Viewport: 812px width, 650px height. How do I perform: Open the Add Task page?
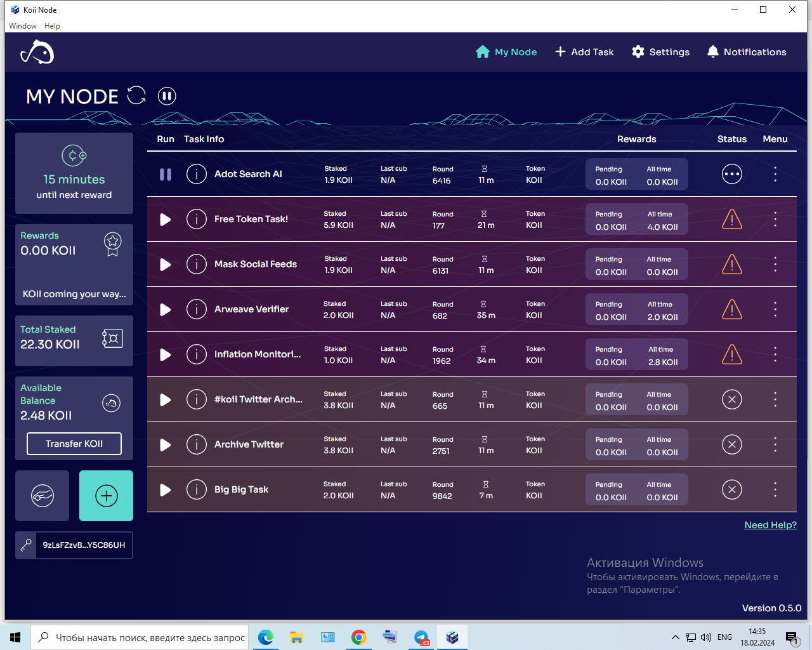584,52
